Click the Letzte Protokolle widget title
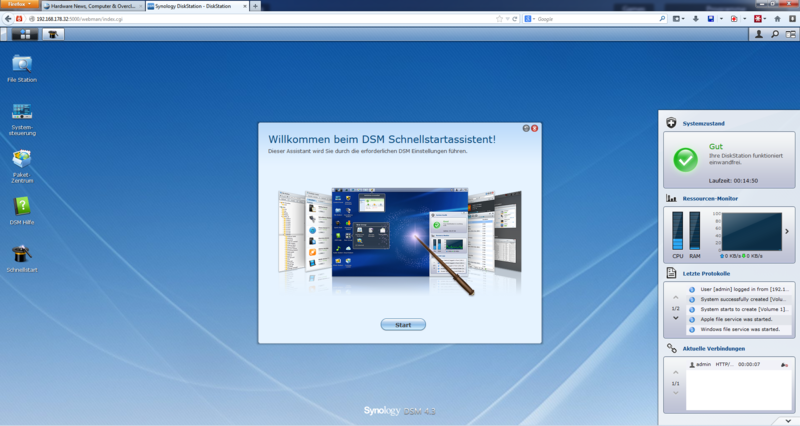 [x=706, y=273]
